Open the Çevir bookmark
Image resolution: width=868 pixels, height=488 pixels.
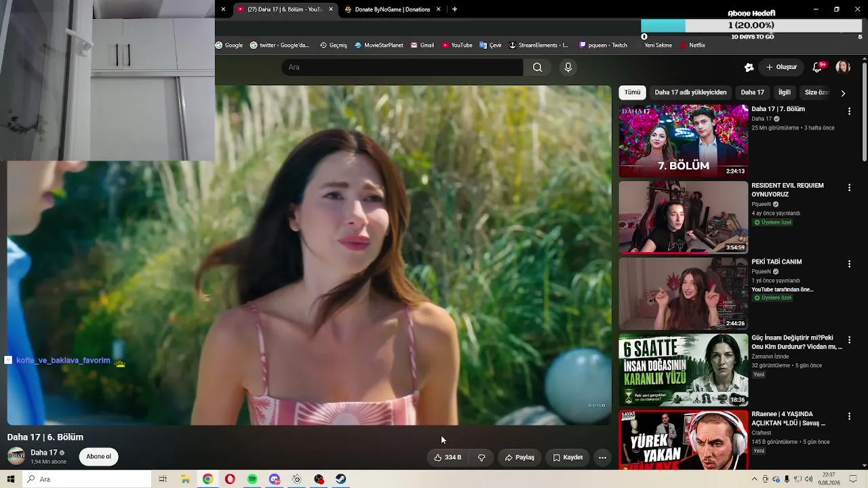click(490, 45)
